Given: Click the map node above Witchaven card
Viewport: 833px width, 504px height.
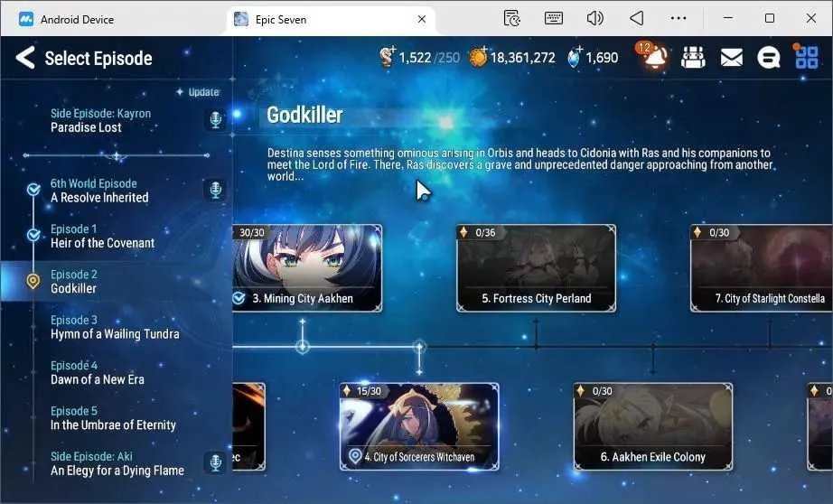Looking at the screenshot, I should coord(419,348).
